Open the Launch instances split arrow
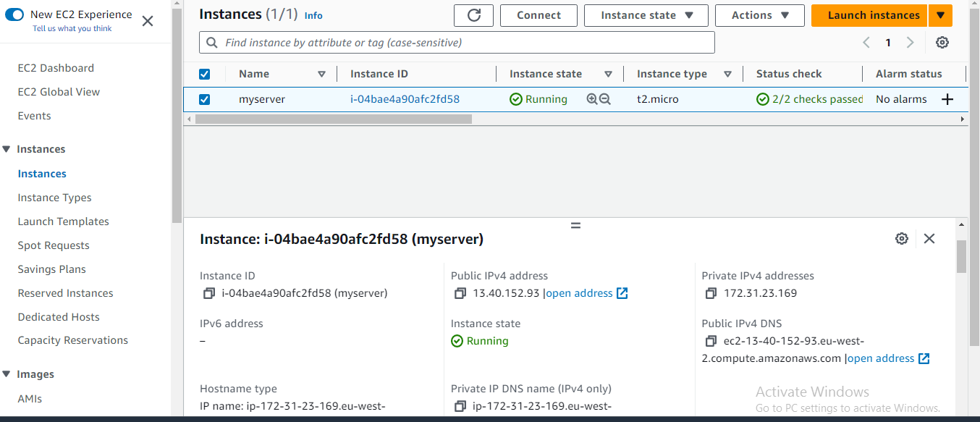The height and width of the screenshot is (422, 980). point(940,15)
